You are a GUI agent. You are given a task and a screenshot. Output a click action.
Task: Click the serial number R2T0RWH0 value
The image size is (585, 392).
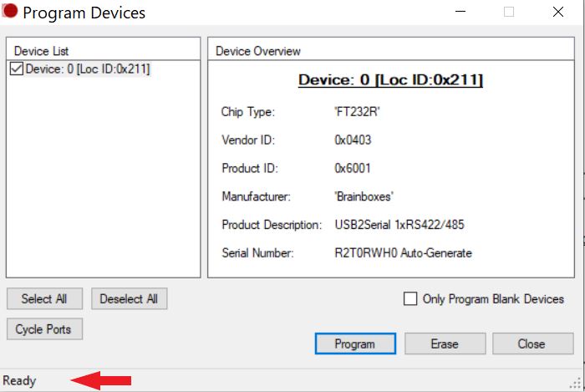403,252
